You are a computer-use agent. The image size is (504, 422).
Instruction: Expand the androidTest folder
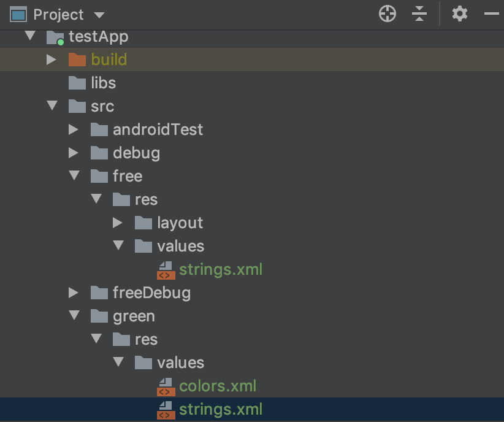coord(74,129)
